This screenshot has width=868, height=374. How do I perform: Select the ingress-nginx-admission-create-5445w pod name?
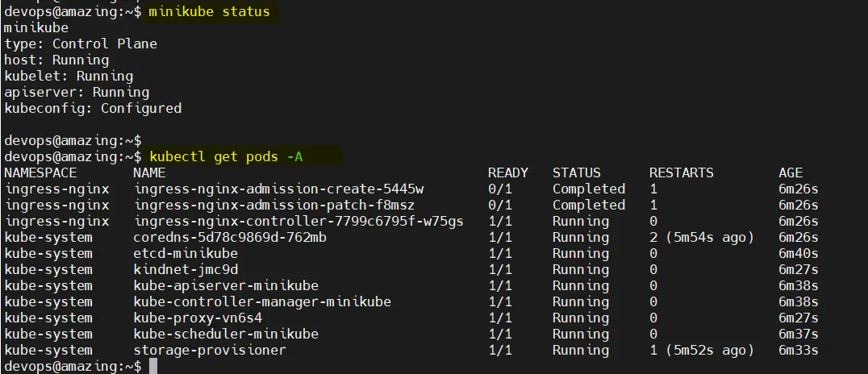tap(278, 189)
